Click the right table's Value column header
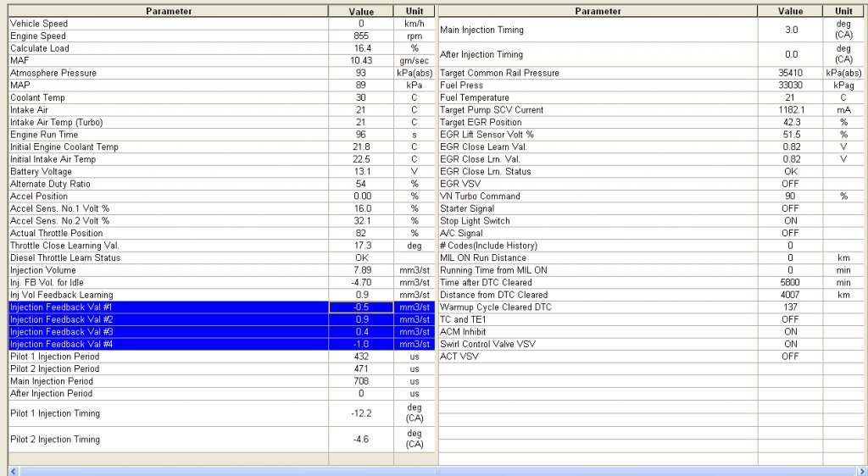This screenshot has width=868, height=476. pos(790,11)
